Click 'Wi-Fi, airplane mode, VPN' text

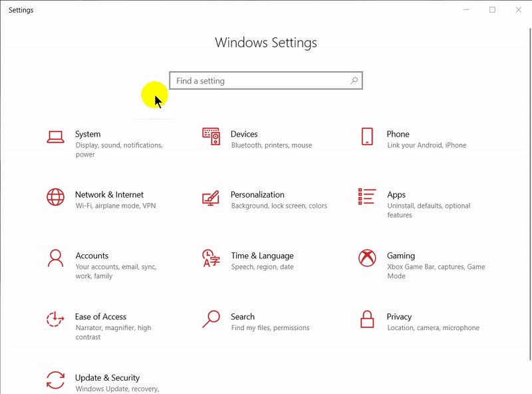[x=116, y=206]
